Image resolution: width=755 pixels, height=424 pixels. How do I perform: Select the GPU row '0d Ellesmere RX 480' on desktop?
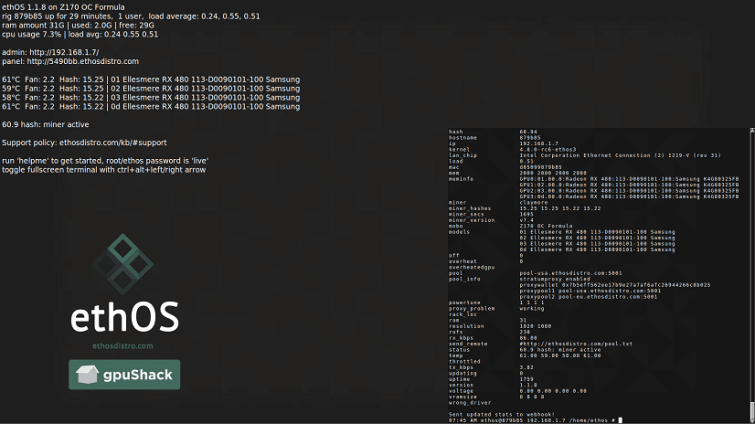tap(151, 106)
